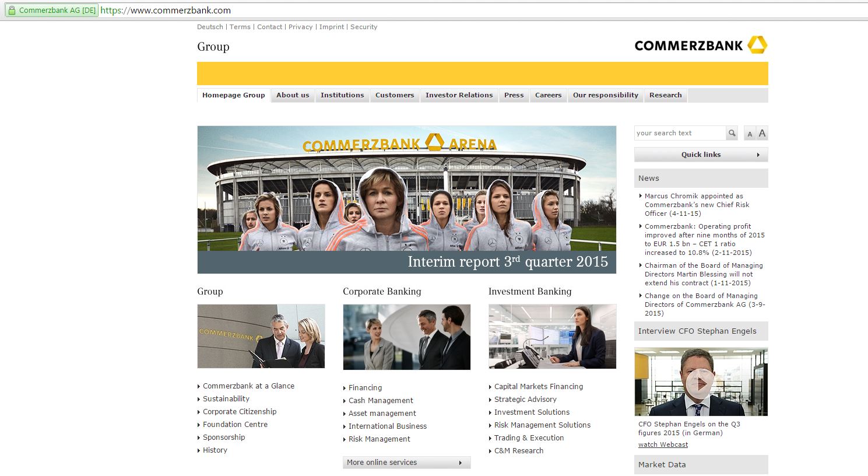868x476 pixels.
Task: Open the Investor Relations tab
Action: pyautogui.click(x=459, y=95)
